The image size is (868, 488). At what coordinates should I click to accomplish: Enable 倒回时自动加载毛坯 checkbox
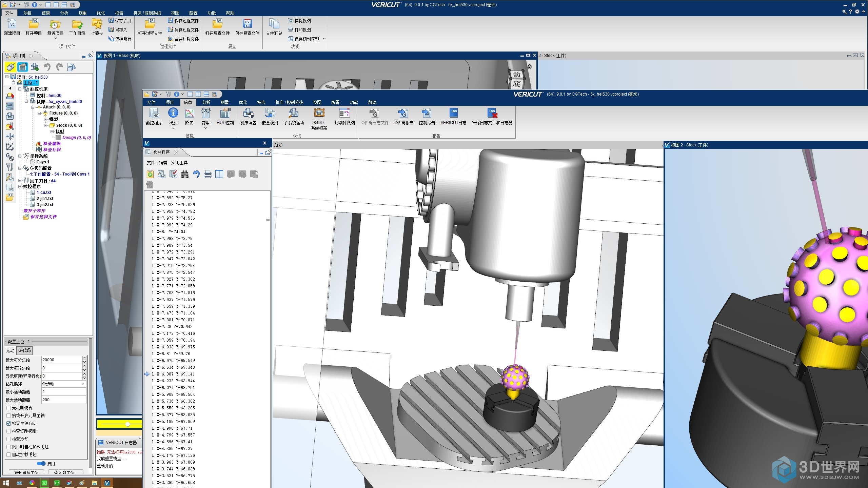(9, 447)
